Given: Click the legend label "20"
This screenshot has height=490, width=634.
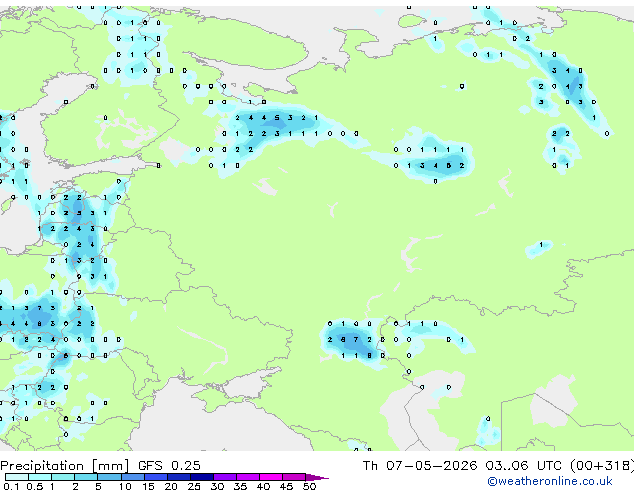Looking at the screenshot, I should pyautogui.click(x=171, y=486).
